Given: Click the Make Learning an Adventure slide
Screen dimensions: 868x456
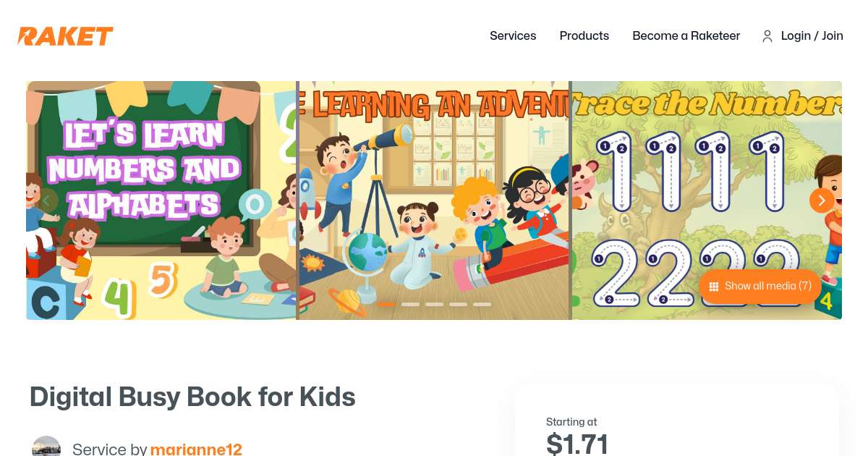Looking at the screenshot, I should (433, 200).
